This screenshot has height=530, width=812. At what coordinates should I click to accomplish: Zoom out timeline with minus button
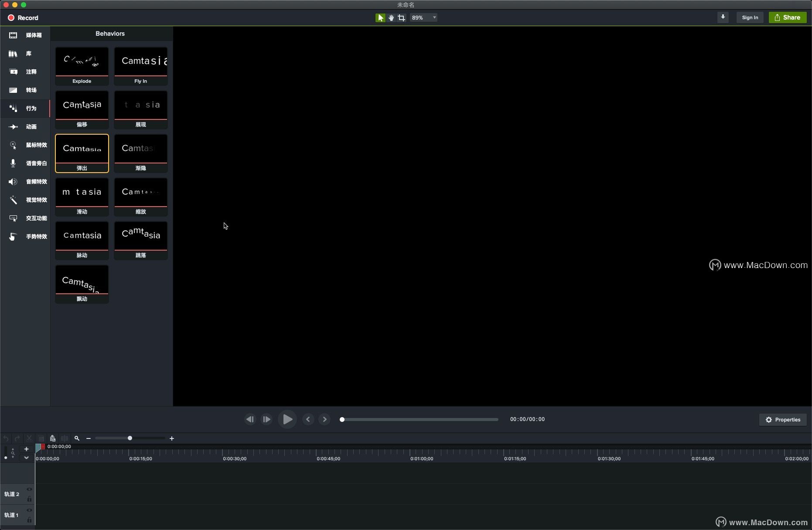(89, 438)
